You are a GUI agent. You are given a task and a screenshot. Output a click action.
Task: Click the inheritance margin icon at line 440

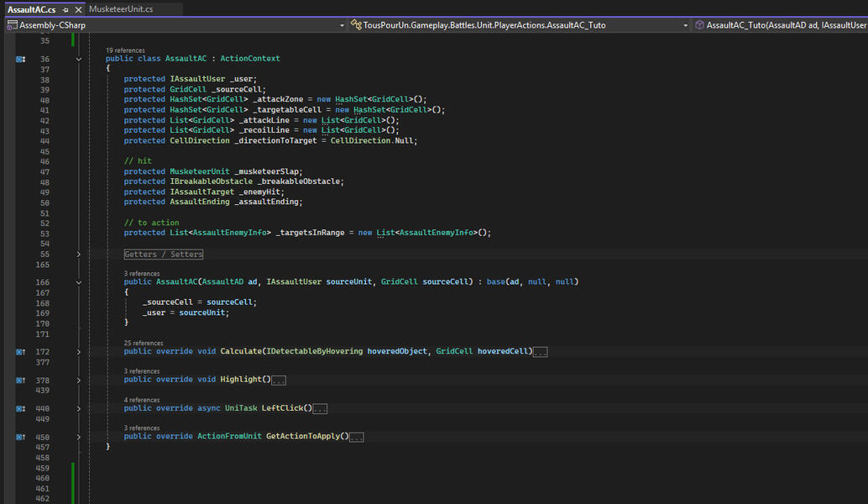pyautogui.click(x=20, y=409)
